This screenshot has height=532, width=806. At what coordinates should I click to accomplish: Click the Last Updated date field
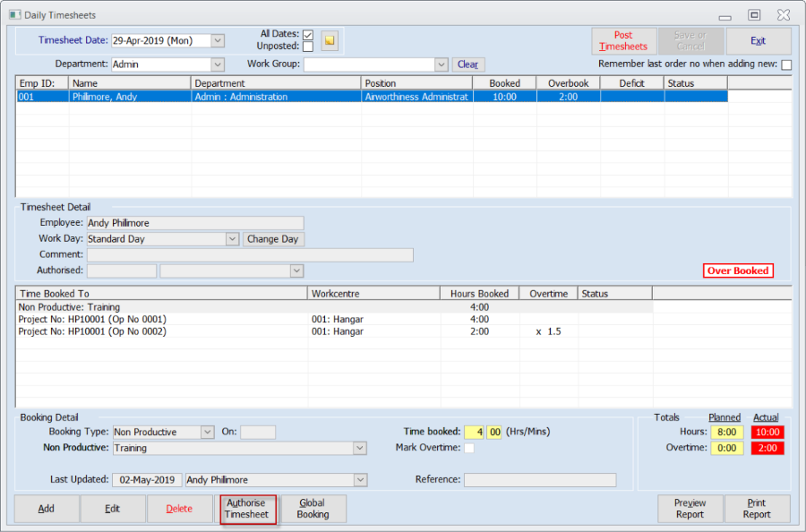pos(147,480)
